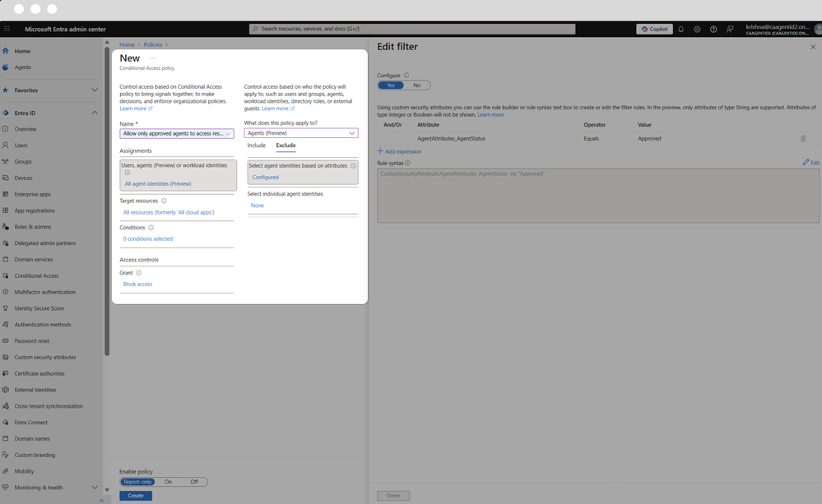Expand the Monitoring & health chevron
This screenshot has height=504, width=822.
(x=95, y=488)
